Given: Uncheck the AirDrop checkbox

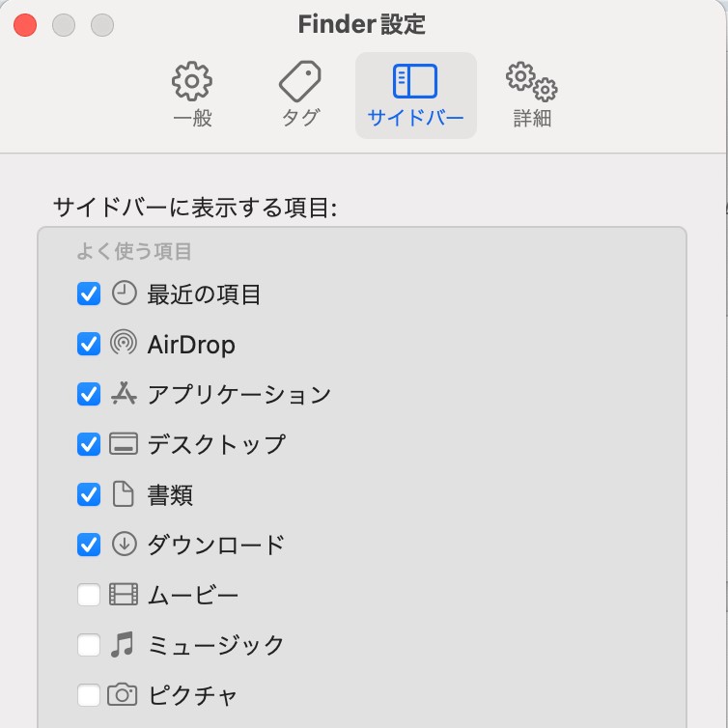Looking at the screenshot, I should pyautogui.click(x=89, y=344).
